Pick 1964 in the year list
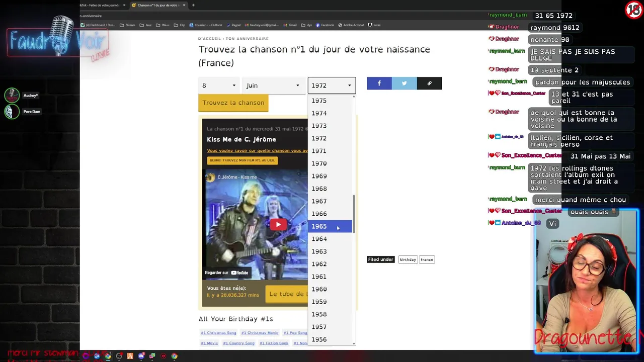This screenshot has width=644, height=362. pos(330,239)
